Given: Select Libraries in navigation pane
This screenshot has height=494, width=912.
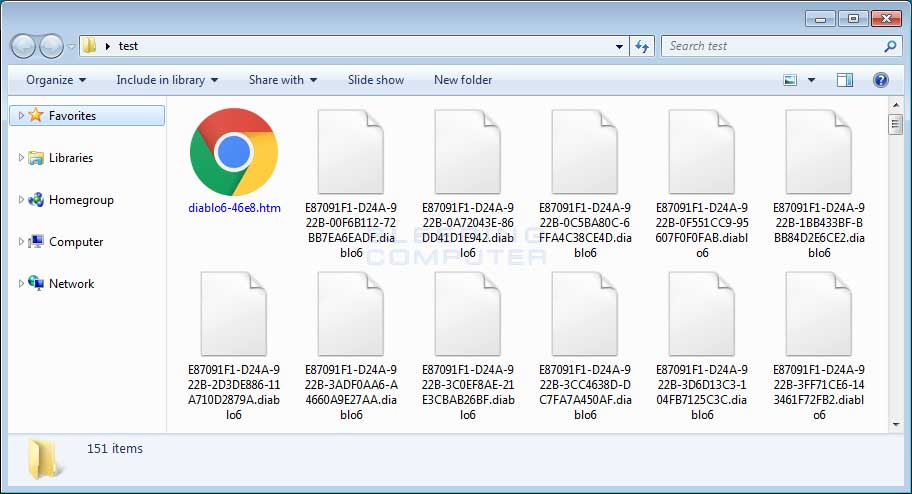Looking at the screenshot, I should tap(71, 158).
